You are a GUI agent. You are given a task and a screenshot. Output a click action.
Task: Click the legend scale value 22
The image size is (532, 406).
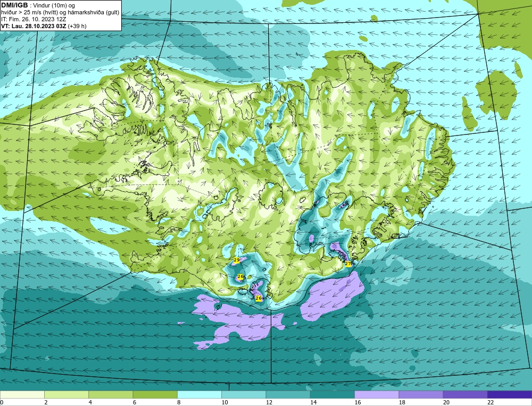(x=491, y=402)
